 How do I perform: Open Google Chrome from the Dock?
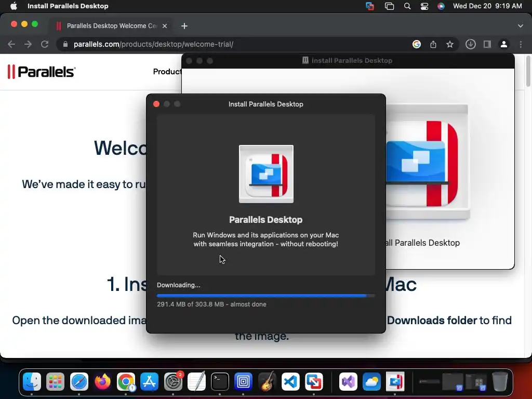tap(126, 382)
